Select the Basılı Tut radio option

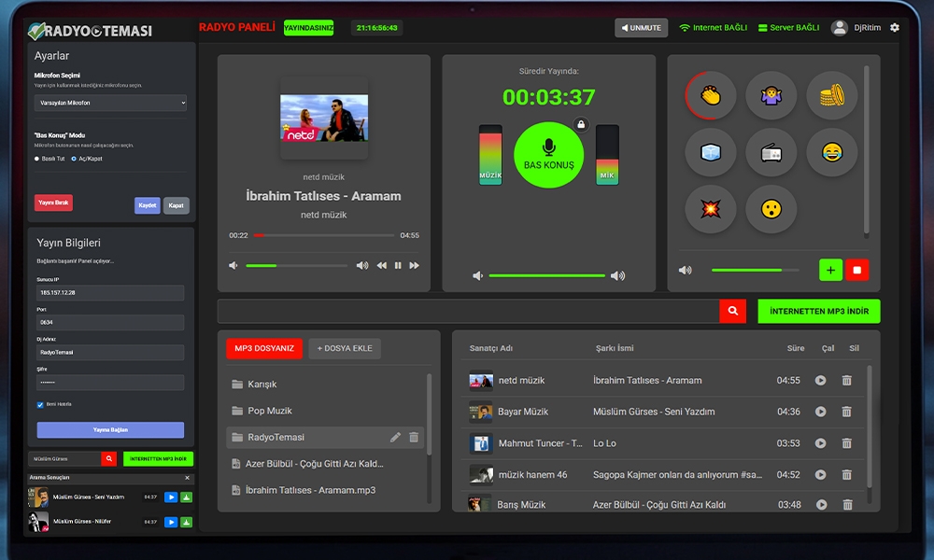(37, 159)
